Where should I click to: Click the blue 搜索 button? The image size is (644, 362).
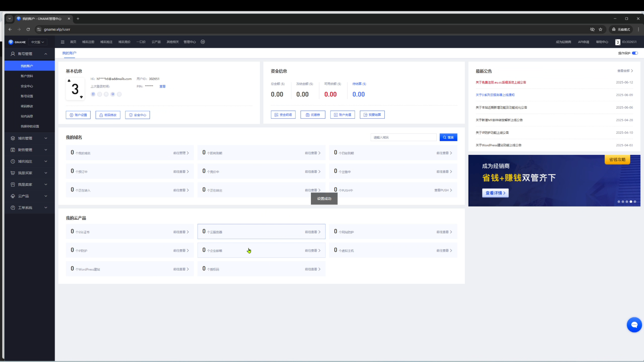pyautogui.click(x=449, y=137)
